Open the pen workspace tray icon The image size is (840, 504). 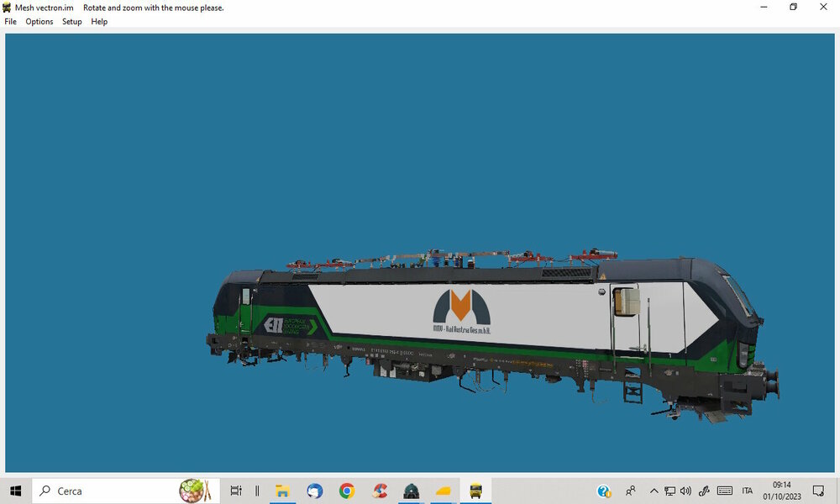[704, 491]
